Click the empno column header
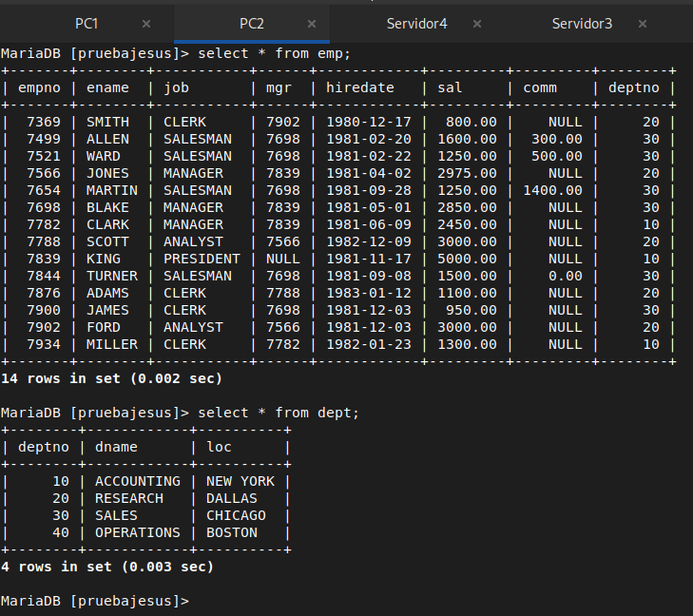 coord(39,88)
